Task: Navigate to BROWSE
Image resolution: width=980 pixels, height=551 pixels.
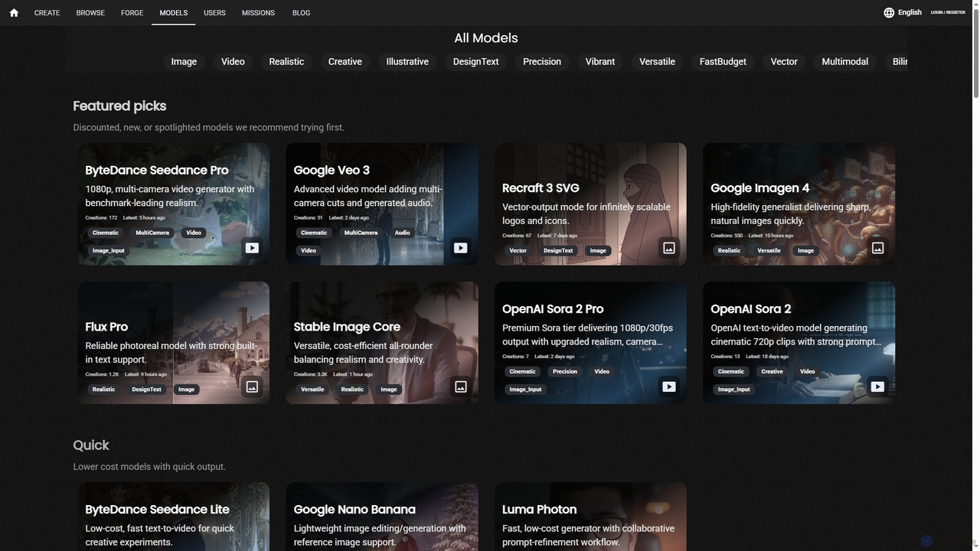Action: 90,13
